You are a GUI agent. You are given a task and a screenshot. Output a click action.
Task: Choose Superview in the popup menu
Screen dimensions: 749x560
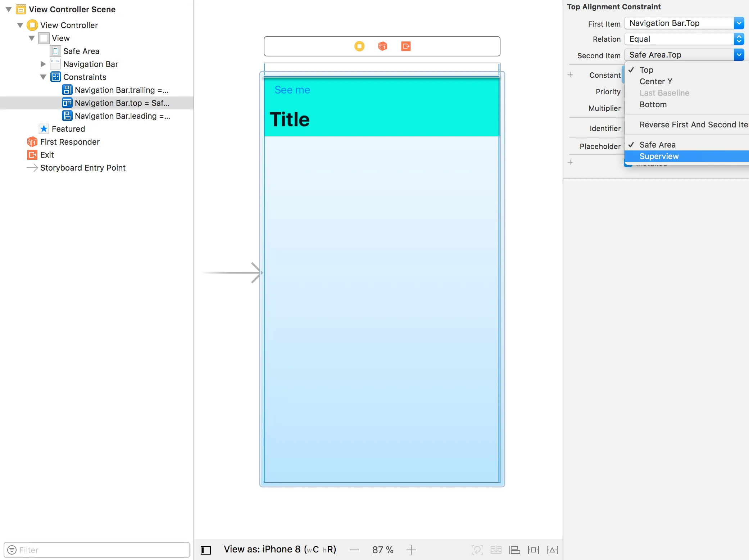tap(659, 156)
